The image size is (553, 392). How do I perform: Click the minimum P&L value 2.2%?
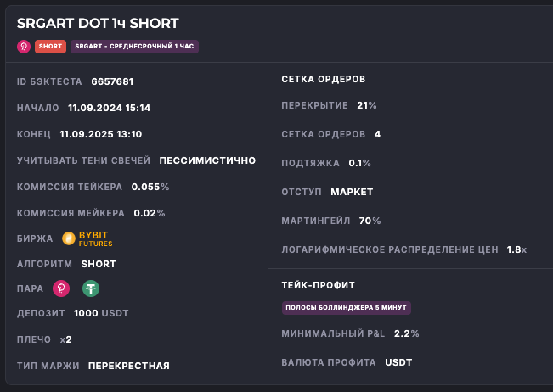[x=407, y=333]
